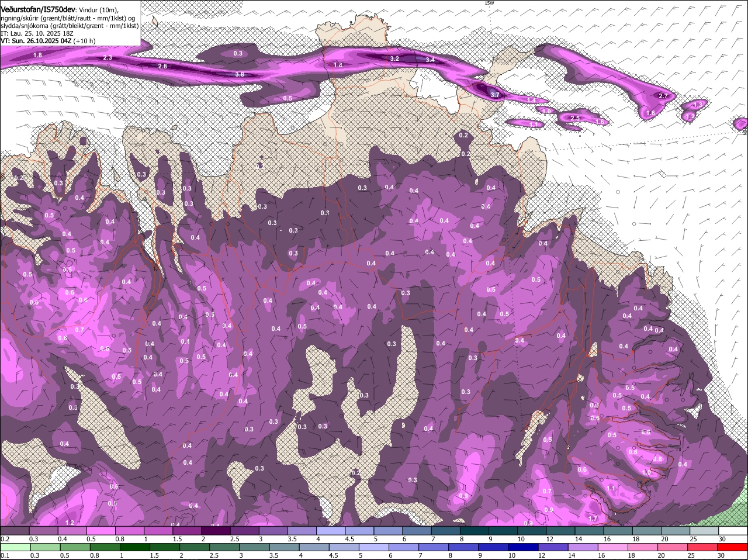Click the 3.4 precipitation value on the map
Image resolution: width=748 pixels, height=560 pixels.
430,60
